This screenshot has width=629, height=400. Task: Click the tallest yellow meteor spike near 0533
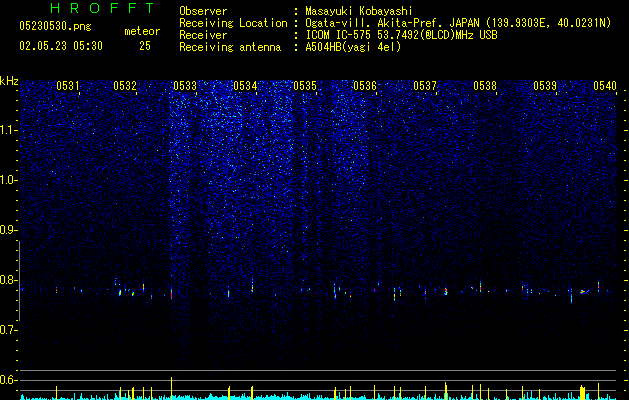tap(172, 388)
